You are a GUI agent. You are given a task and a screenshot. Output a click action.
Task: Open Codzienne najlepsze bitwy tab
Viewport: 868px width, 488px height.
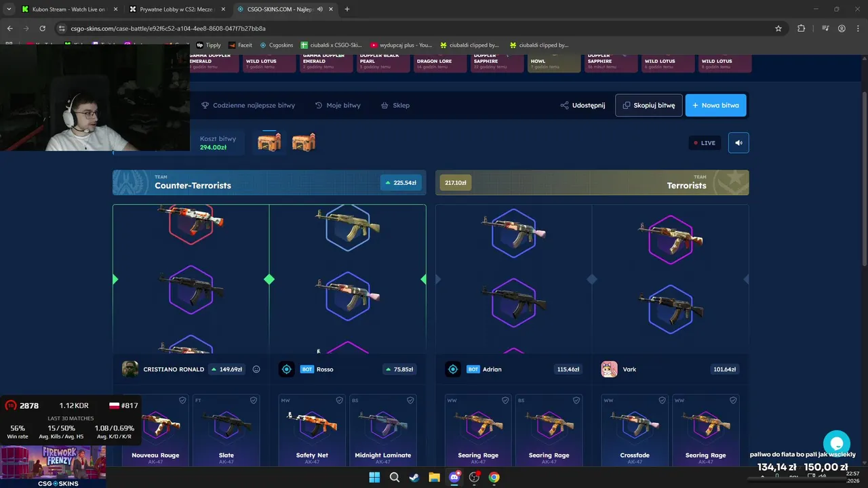pyautogui.click(x=248, y=105)
